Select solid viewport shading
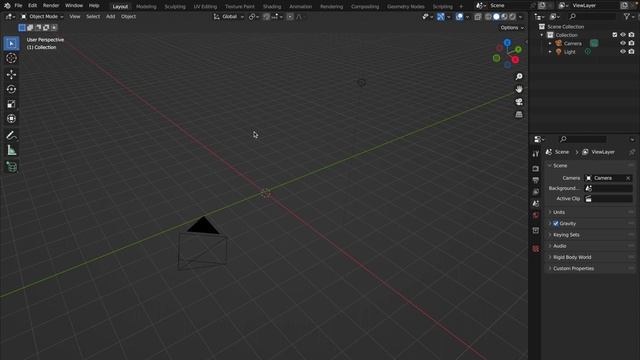This screenshot has height=360, width=640. [x=496, y=17]
